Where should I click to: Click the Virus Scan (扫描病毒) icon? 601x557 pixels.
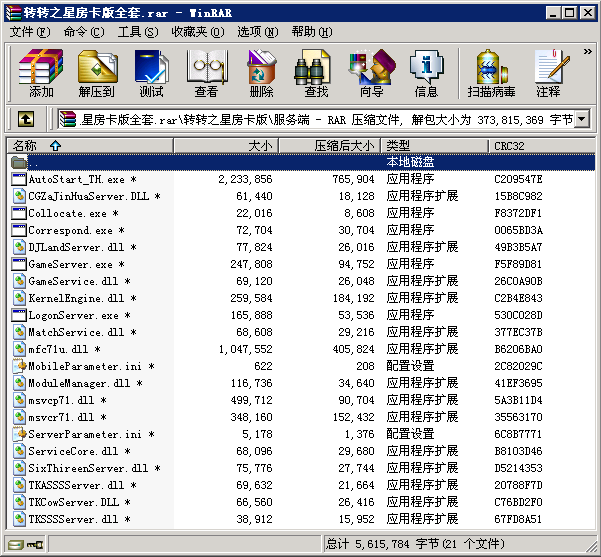pyautogui.click(x=491, y=73)
